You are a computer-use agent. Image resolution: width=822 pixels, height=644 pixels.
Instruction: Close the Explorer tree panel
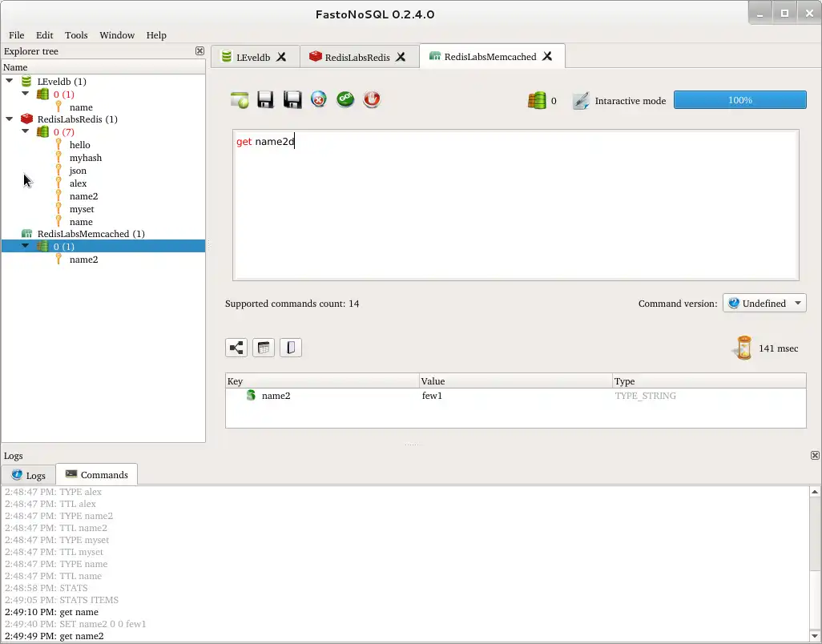click(199, 50)
